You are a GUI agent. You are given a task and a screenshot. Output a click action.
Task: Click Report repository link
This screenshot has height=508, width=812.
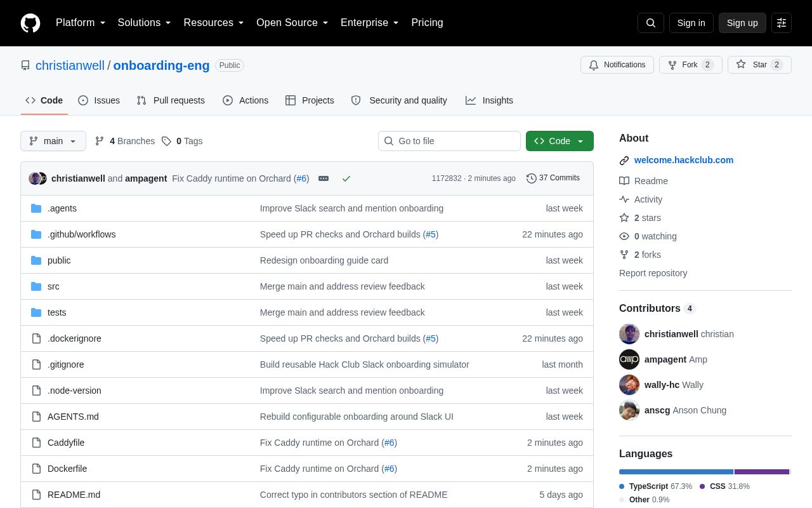653,273
